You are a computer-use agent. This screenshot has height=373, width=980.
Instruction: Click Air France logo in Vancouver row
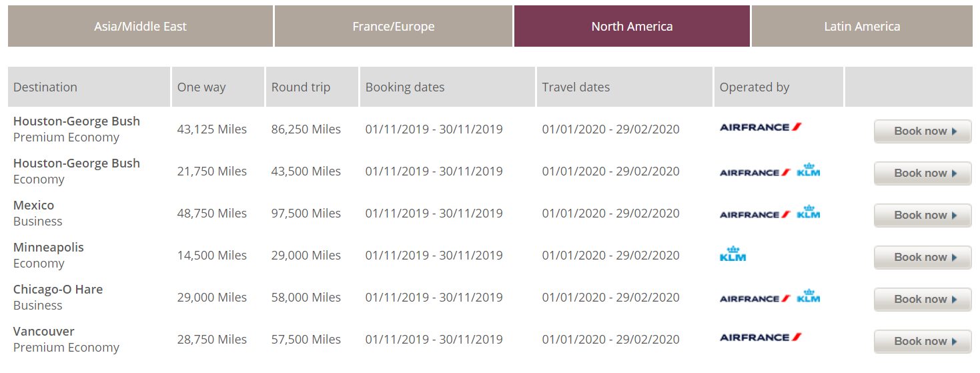click(760, 338)
